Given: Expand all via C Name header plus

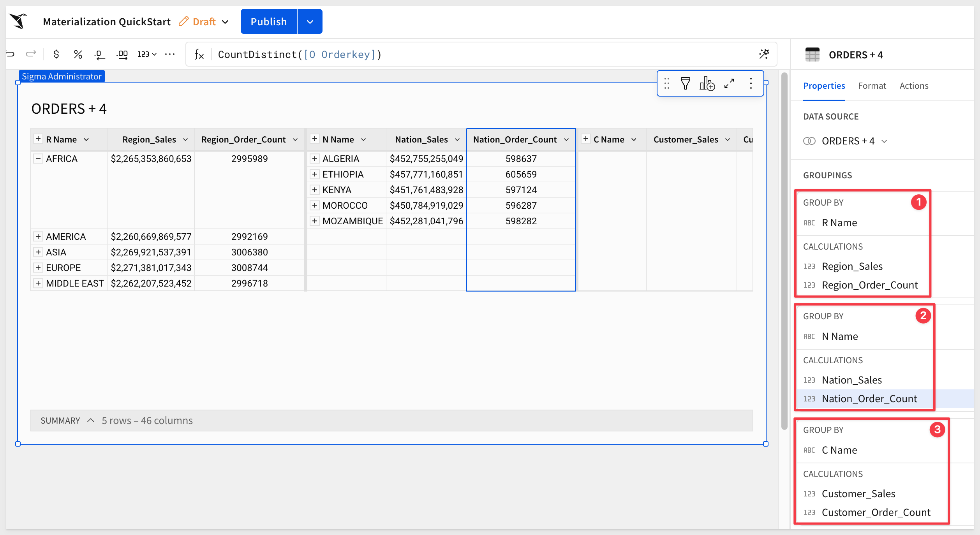Looking at the screenshot, I should tap(586, 139).
